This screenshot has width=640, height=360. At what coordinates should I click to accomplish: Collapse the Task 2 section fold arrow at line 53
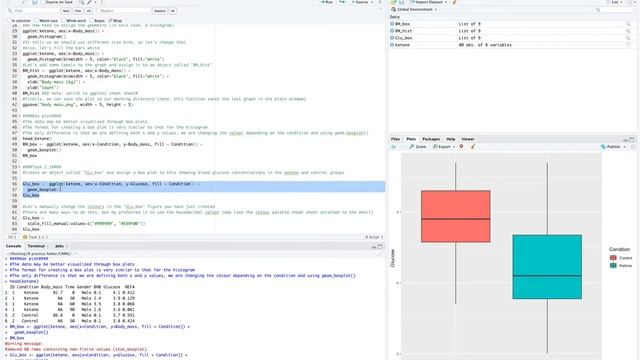click(19, 167)
